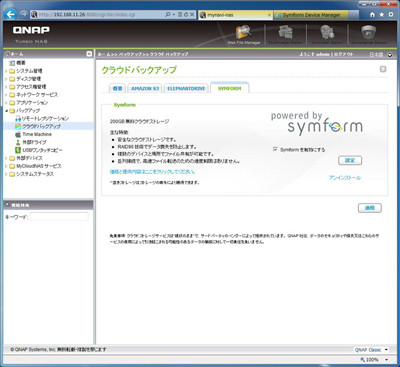Click the リモートレプリケーション icon
The width and height of the screenshot is (400, 367).
[x=18, y=118]
